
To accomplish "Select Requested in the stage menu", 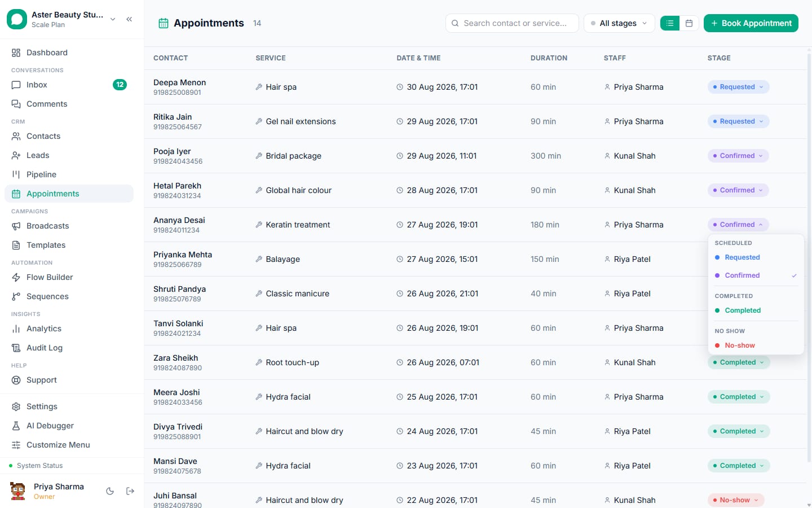I will pos(756,257).
